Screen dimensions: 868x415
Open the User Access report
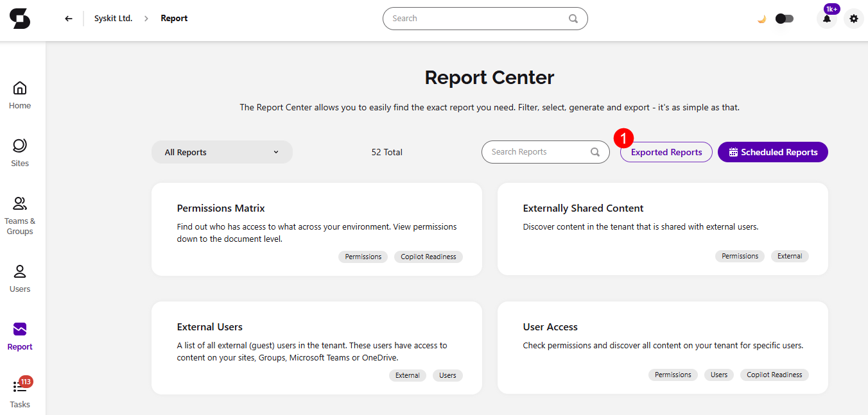coord(663,348)
